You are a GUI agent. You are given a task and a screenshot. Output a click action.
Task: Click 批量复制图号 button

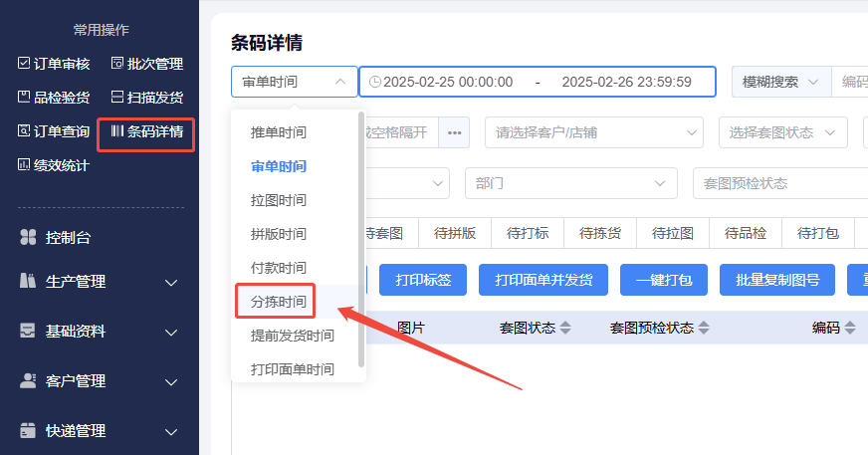(x=777, y=280)
